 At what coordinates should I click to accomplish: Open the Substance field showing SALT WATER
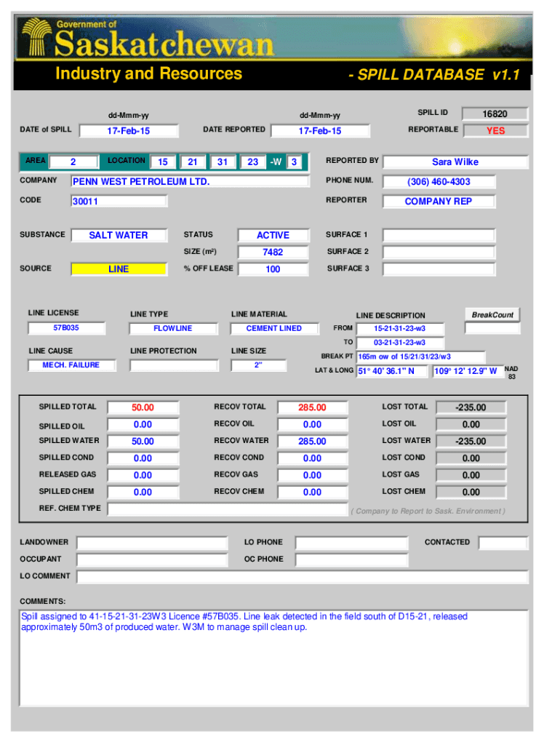(118, 235)
